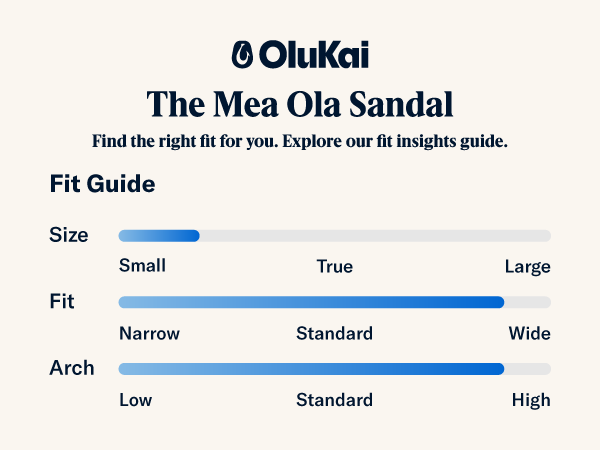600x450 pixels.
Task: Select the True size label
Action: 334,267
